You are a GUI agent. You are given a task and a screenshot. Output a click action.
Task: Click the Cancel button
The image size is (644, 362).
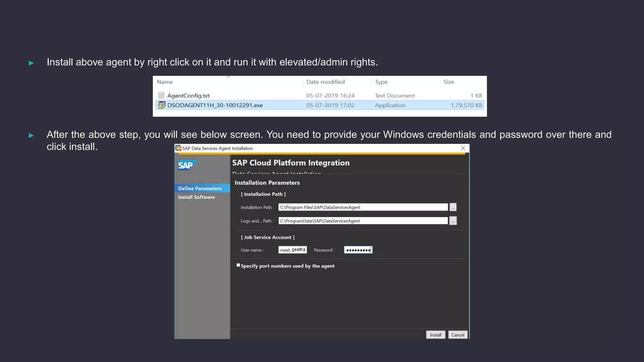point(458,335)
